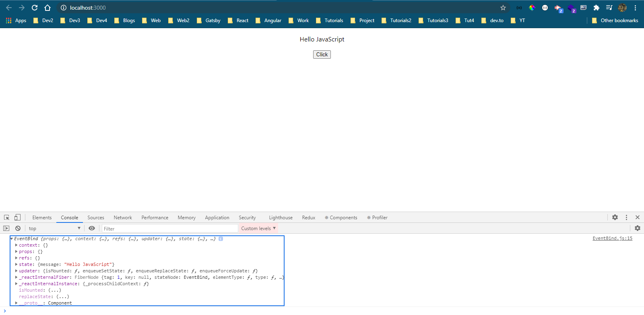Expand the props property

point(16,251)
